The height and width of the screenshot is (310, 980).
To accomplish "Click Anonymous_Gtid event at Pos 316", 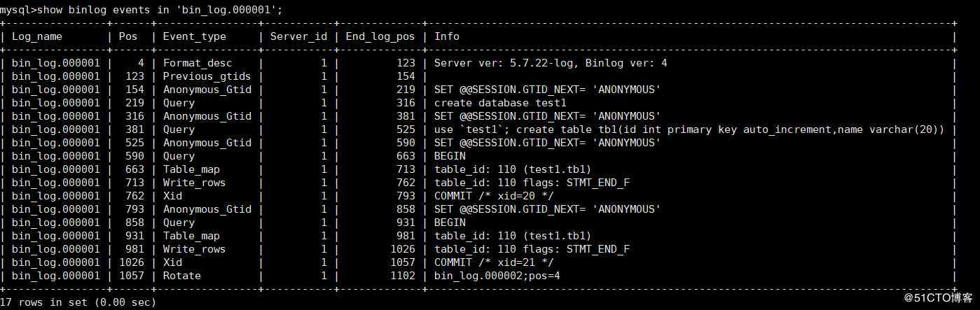I will (207, 116).
